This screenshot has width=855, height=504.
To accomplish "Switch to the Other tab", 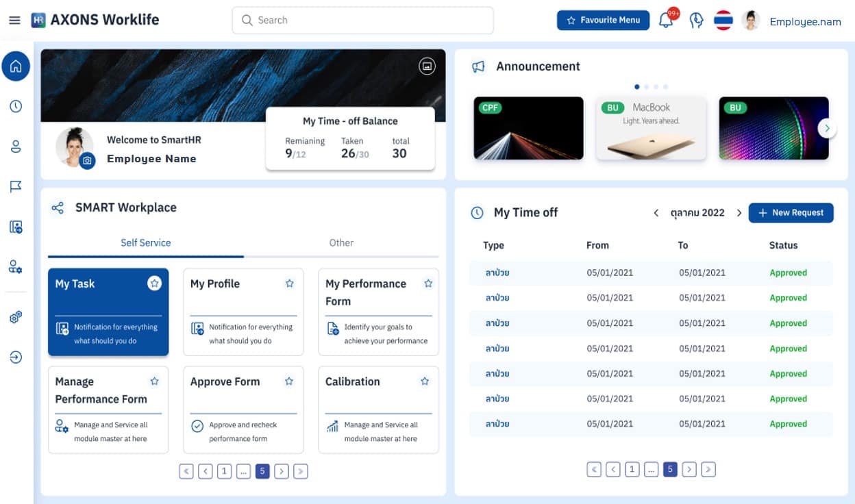I will coord(341,243).
